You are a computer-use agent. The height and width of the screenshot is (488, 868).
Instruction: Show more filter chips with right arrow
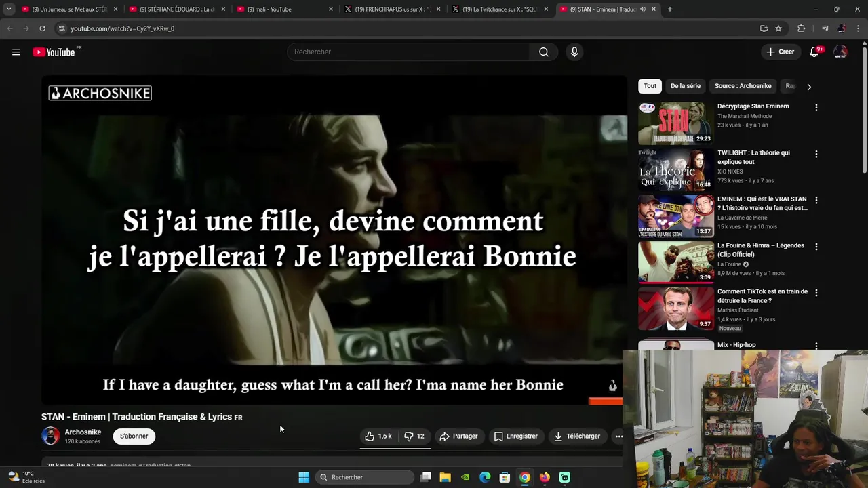click(808, 87)
